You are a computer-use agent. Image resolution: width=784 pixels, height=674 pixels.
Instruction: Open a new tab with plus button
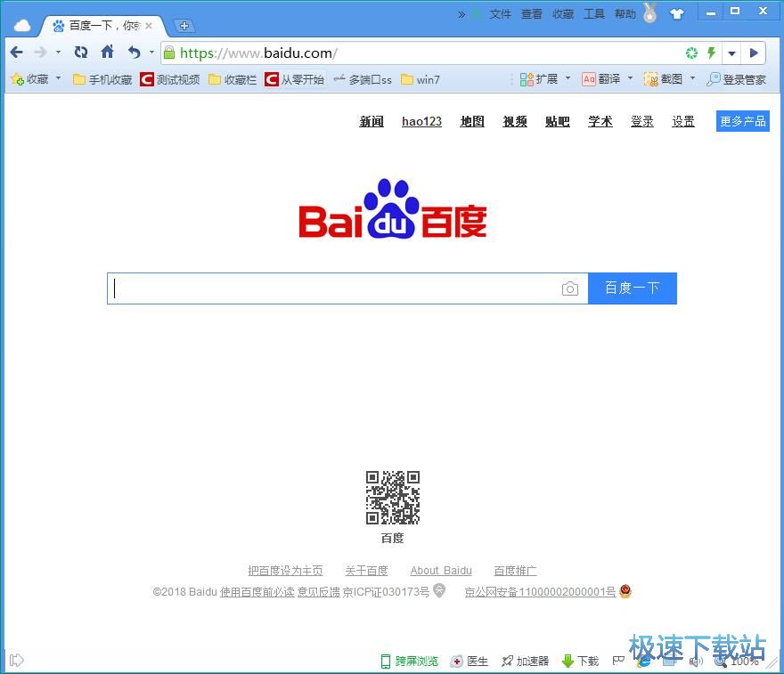click(184, 26)
